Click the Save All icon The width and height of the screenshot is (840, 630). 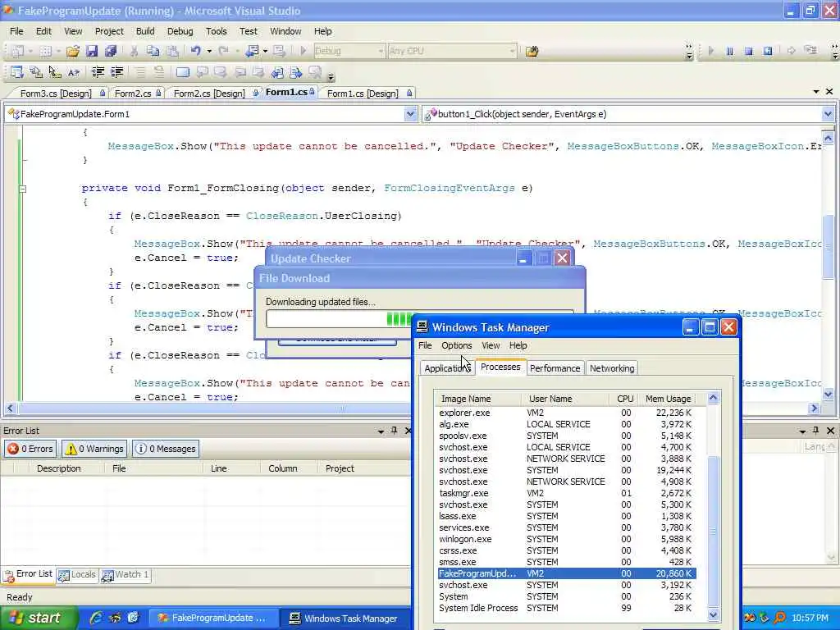[x=111, y=51]
